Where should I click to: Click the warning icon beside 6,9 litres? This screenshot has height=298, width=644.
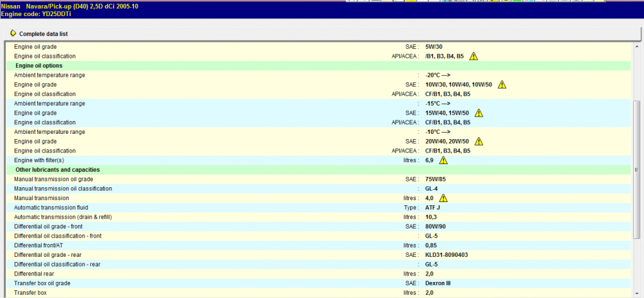click(443, 160)
